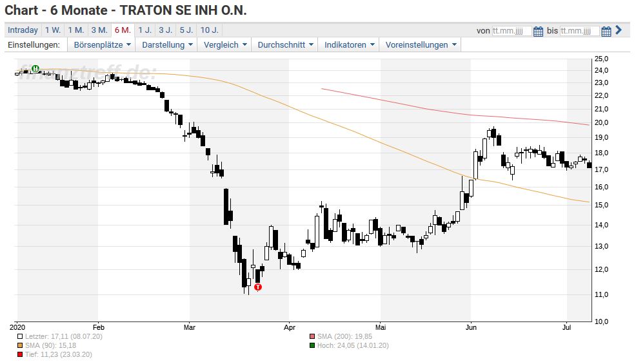Screen dimensions: 636x364
Task: Click the '2020' x-axis label
Action: pyautogui.click(x=17, y=327)
